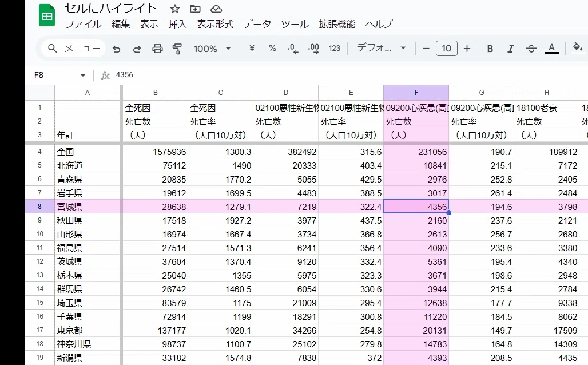Image resolution: width=588 pixels, height=365 pixels.
Task: Click cell 北海道
Action: [x=88, y=165]
